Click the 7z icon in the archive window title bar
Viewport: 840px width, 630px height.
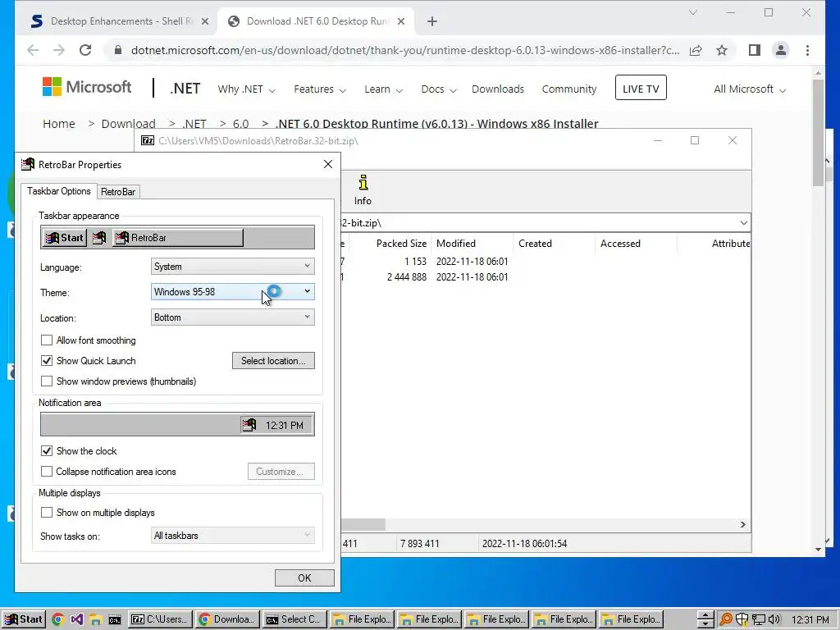(148, 140)
